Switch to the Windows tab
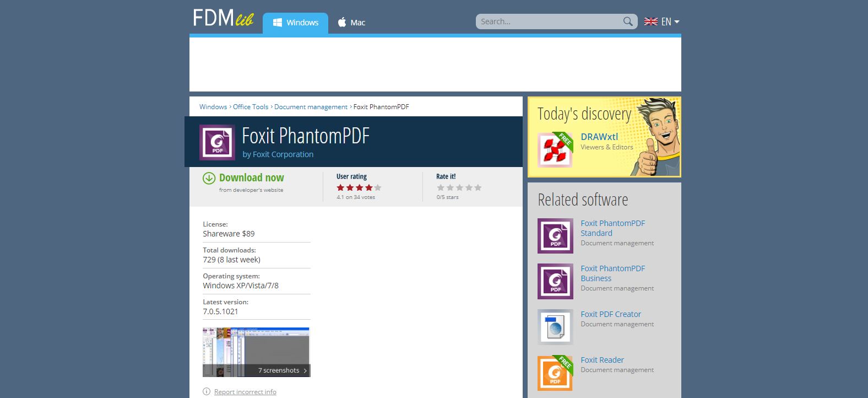 click(295, 23)
